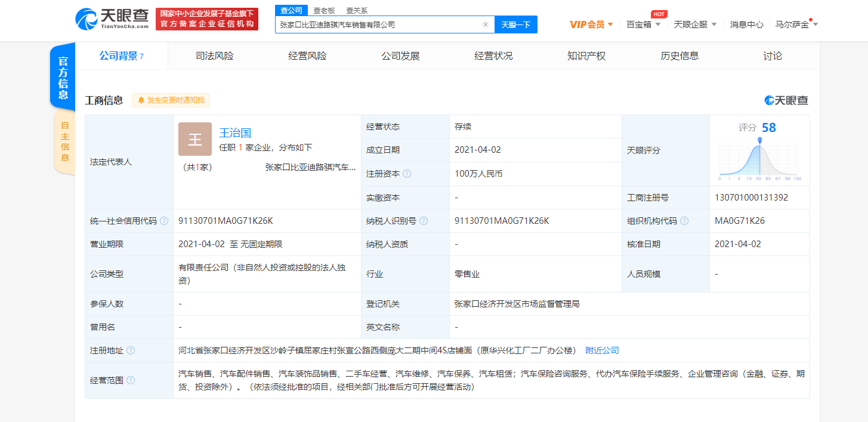
Task: Open the 附近公司 link
Action: pyautogui.click(x=602, y=350)
